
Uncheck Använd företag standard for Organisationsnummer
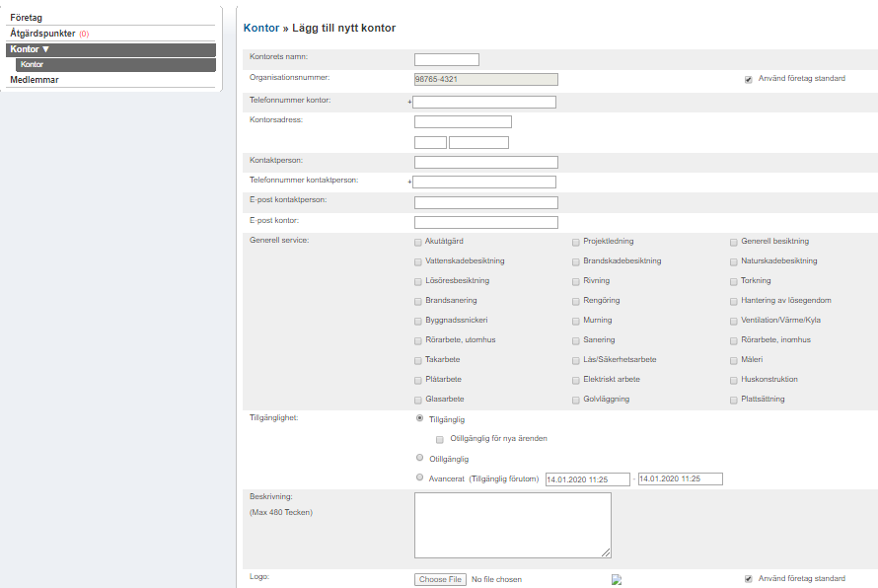tap(749, 80)
